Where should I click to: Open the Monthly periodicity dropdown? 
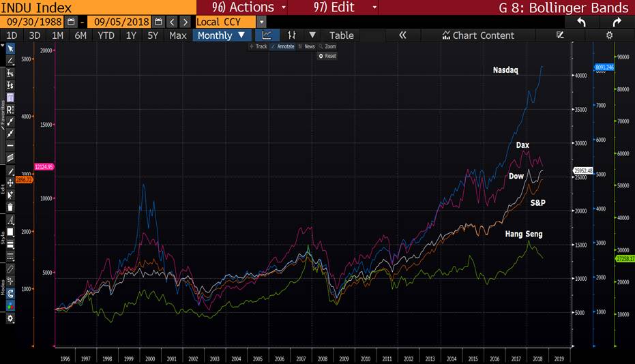(x=221, y=35)
